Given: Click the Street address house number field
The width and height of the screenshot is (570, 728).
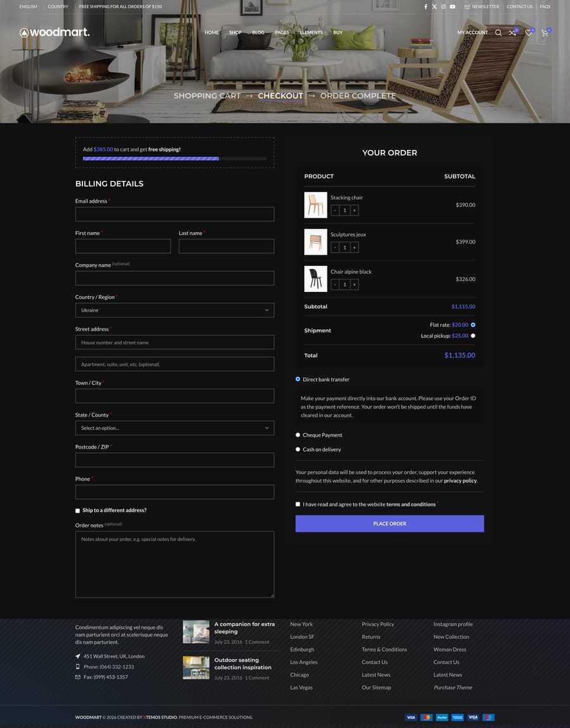Looking at the screenshot, I should click(x=175, y=342).
